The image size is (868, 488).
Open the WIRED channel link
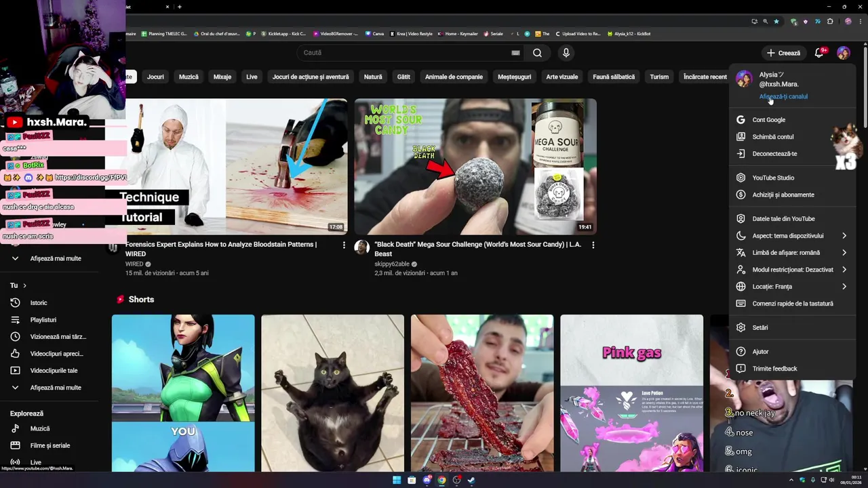click(x=134, y=264)
